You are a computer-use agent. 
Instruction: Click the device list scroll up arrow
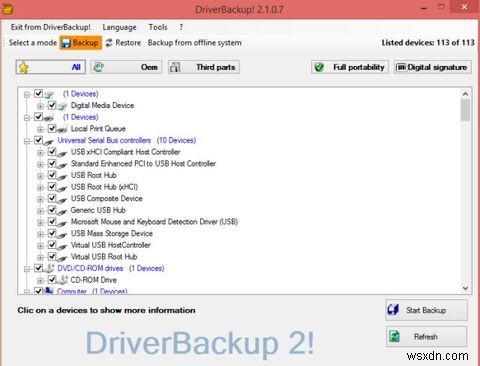pyautogui.click(x=465, y=94)
